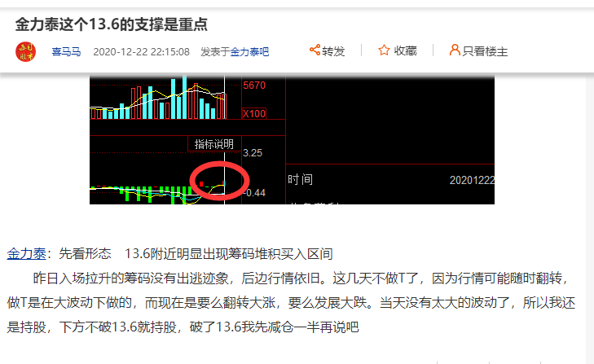Click text 先看形态 in the article

pos(85,254)
